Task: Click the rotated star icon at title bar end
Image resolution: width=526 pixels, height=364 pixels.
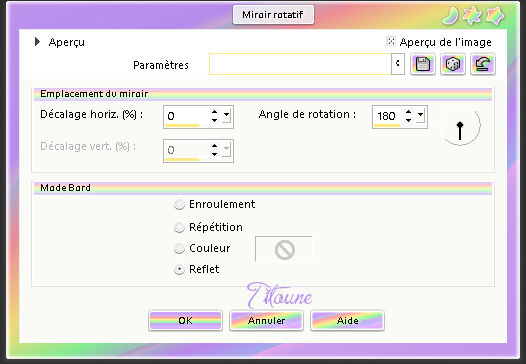Action: click(x=495, y=16)
